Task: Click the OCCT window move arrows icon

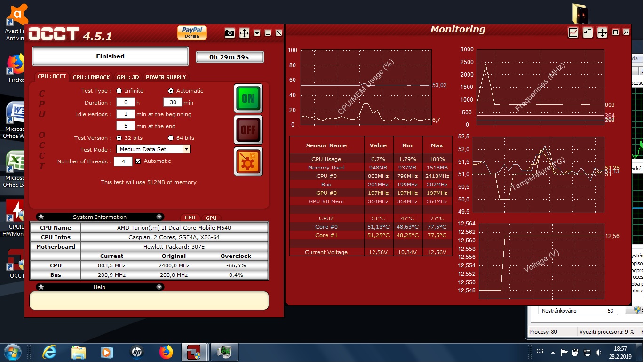Action: pyautogui.click(x=244, y=33)
